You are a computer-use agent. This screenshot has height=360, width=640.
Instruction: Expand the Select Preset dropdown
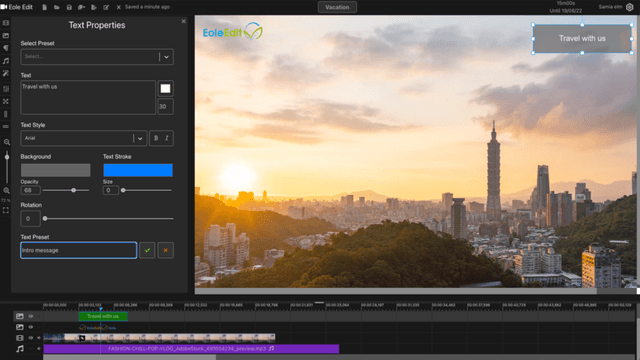[166, 57]
